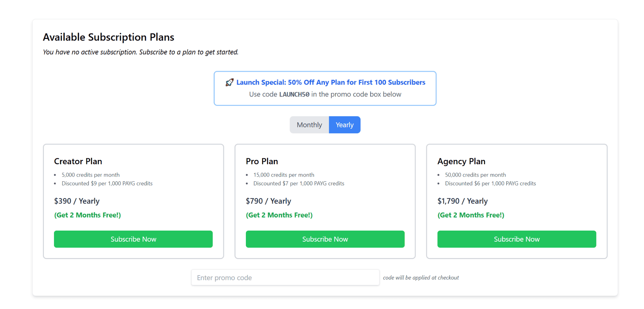Image resolution: width=644 pixels, height=309 pixels.
Task: Click the 50,000 credits per month item
Action: point(475,175)
